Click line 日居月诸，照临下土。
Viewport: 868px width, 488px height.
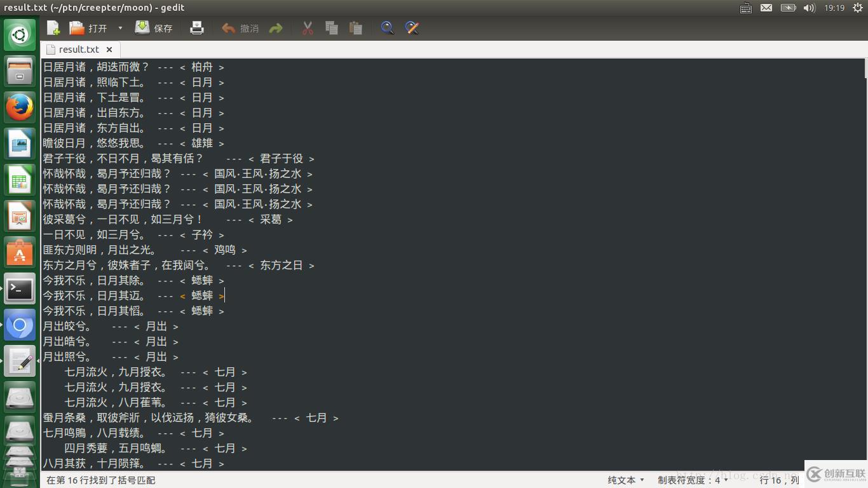(133, 82)
